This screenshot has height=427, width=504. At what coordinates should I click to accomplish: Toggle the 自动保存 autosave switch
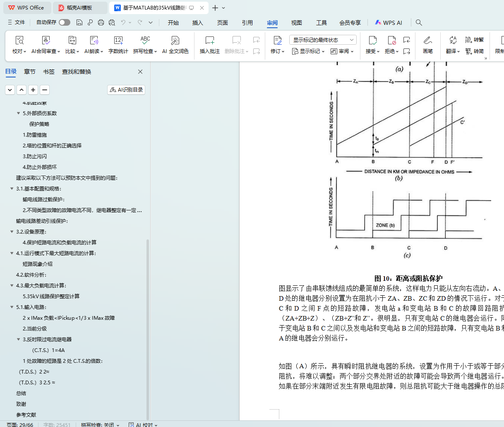coord(64,22)
